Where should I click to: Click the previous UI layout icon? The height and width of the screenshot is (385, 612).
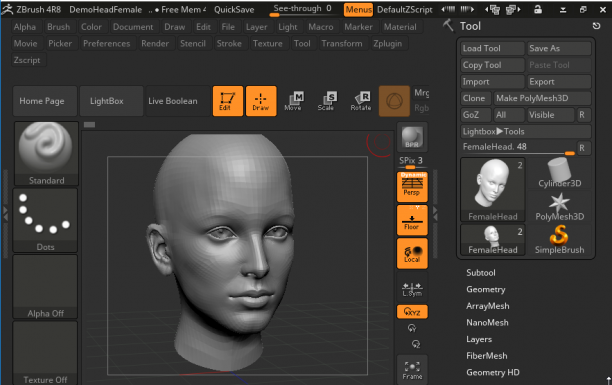493,9
